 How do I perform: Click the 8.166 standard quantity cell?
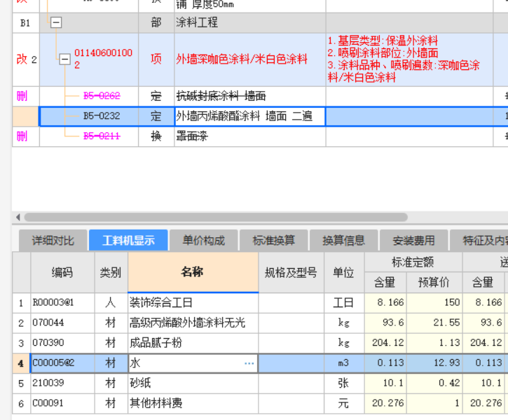click(385, 303)
